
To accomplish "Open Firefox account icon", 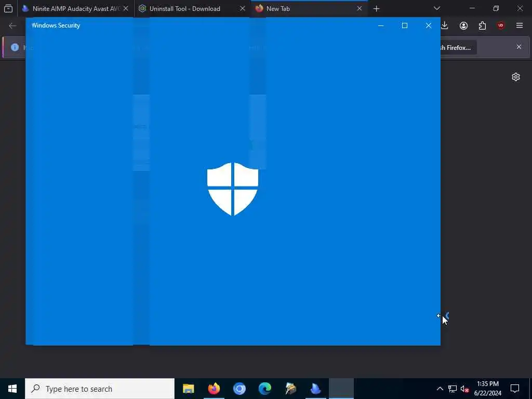I will coord(463,26).
